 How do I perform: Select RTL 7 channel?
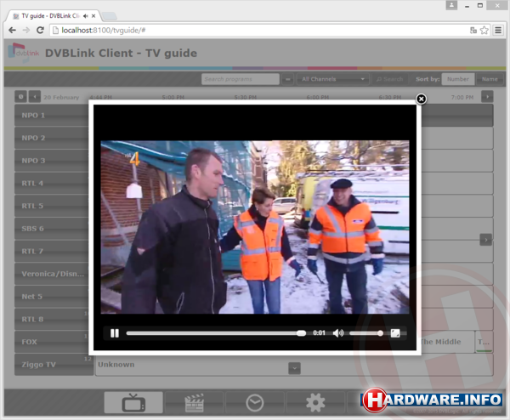pos(51,251)
